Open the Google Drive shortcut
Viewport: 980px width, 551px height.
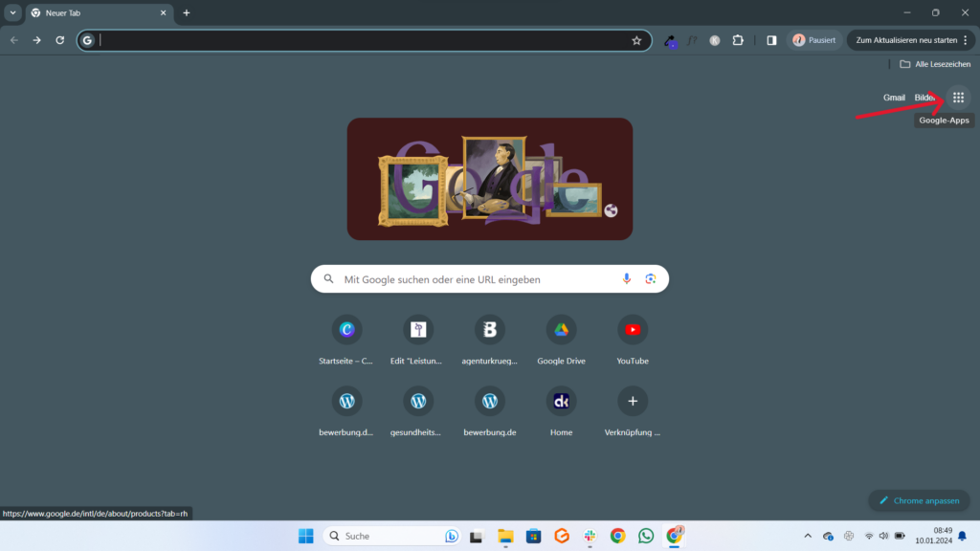coord(562,330)
